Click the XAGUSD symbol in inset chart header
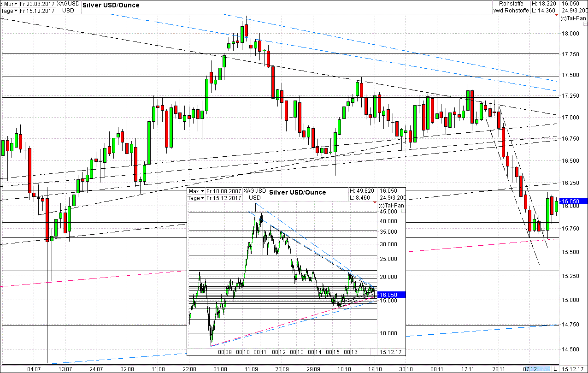The image size is (588, 373). (x=255, y=191)
